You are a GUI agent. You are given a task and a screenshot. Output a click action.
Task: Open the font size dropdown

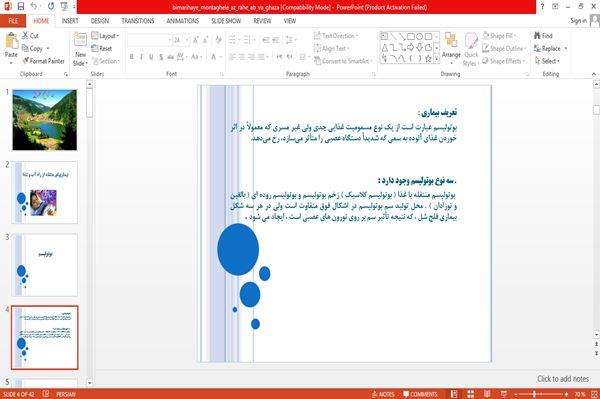(187, 40)
